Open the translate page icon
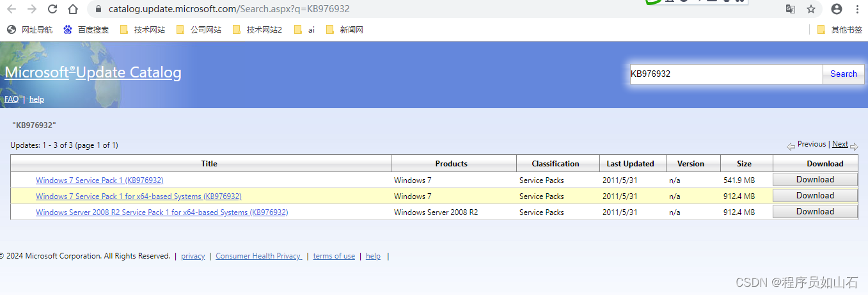The height and width of the screenshot is (295, 868). [791, 9]
